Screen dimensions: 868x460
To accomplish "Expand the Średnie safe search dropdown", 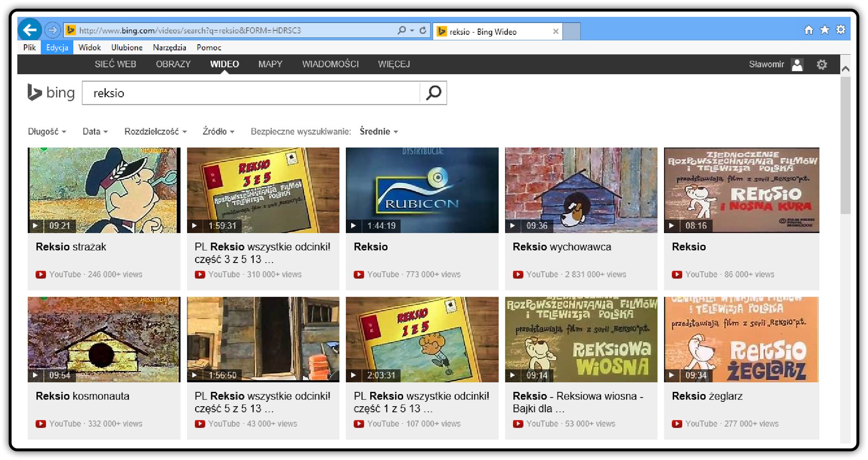I will 379,131.
